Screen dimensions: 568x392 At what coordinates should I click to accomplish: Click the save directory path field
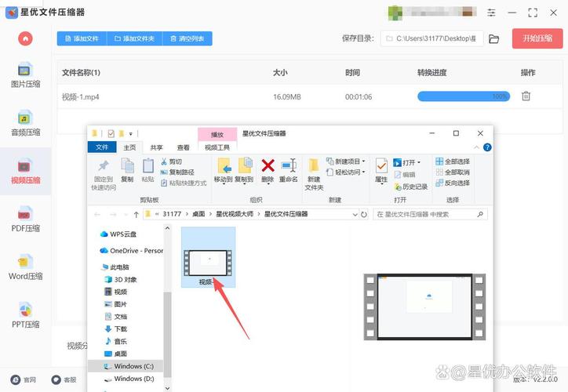[431, 38]
